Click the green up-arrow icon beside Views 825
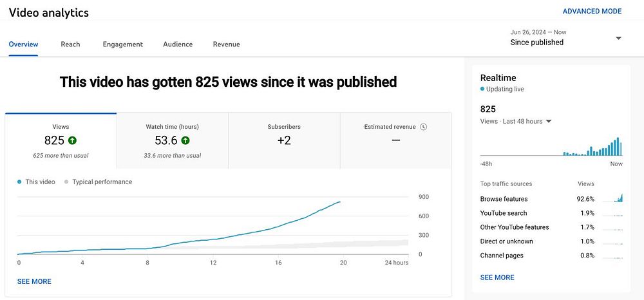Viewport: 644px width, 300px height. click(x=72, y=140)
